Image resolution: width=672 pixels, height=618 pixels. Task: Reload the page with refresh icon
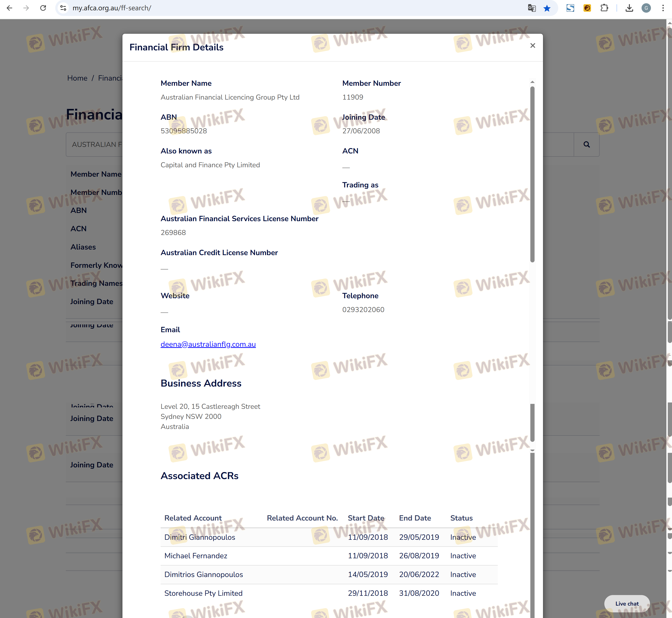point(43,8)
